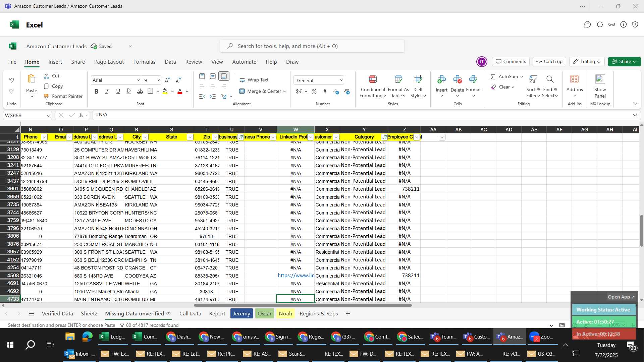This screenshot has width=644, height=362.
Task: Open the Editing mode dropdown
Action: (587, 62)
